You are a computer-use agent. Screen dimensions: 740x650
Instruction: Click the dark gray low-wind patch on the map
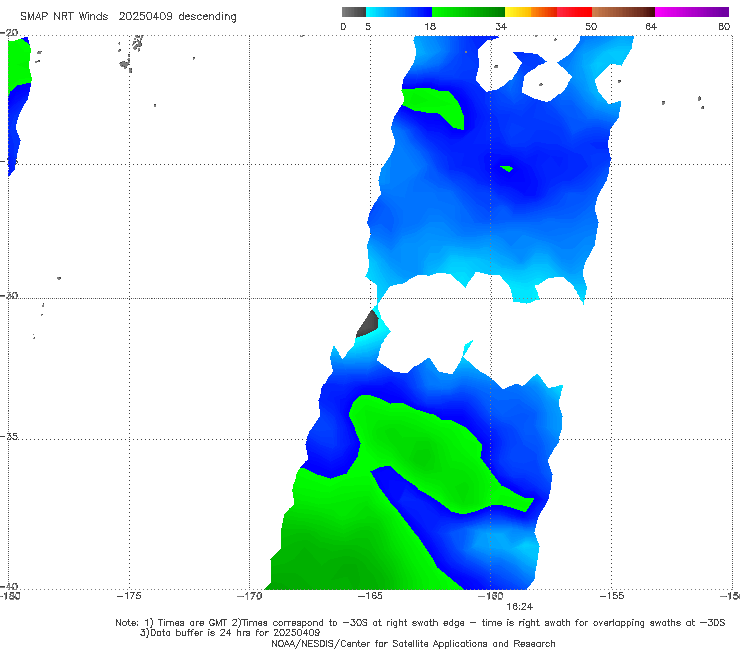(x=368, y=324)
